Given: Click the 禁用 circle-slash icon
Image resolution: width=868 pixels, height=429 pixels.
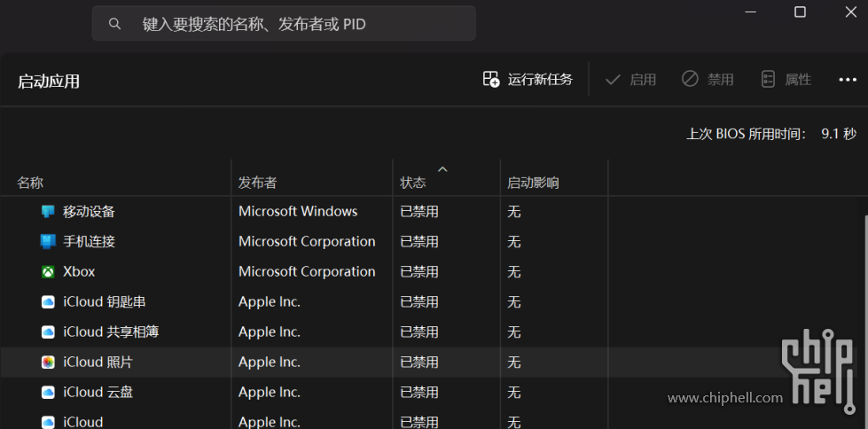Looking at the screenshot, I should [x=690, y=79].
